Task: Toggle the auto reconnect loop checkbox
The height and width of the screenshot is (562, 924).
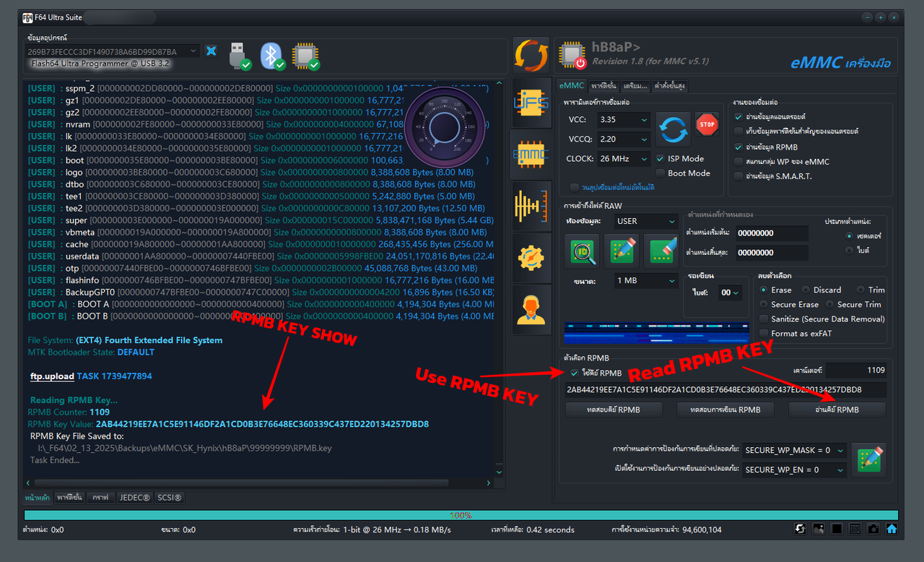Action: [x=575, y=187]
